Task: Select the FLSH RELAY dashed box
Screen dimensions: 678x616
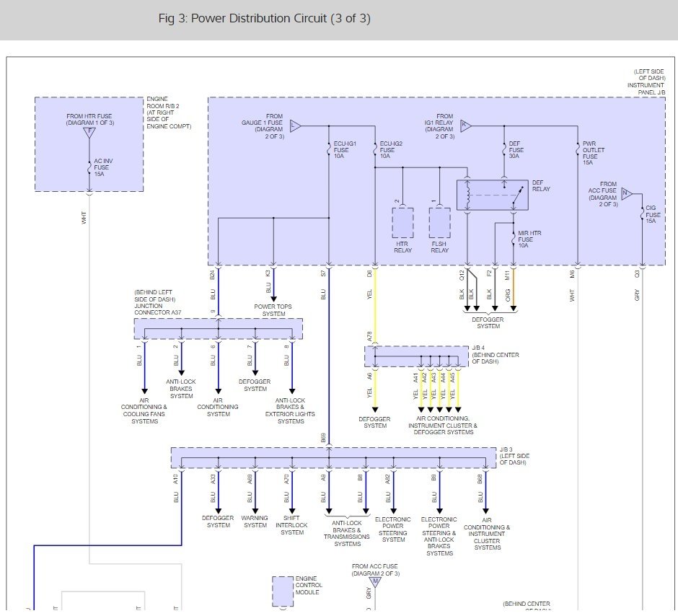Action: [x=439, y=223]
